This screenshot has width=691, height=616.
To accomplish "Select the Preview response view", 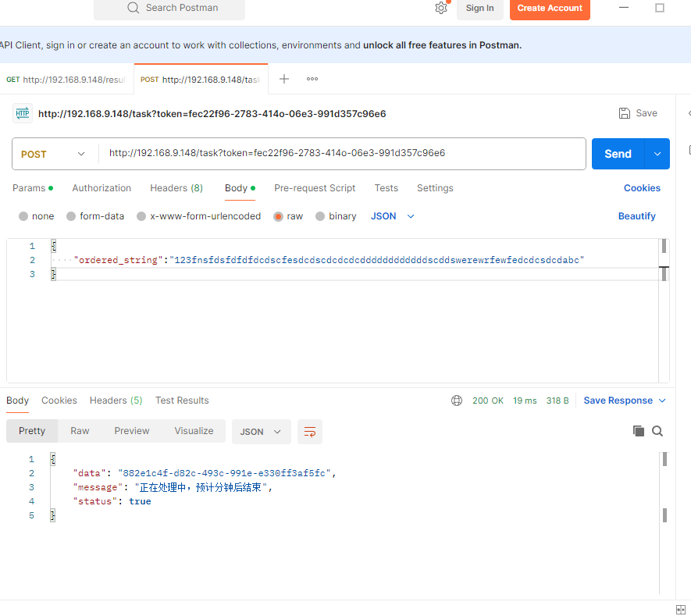I will click(x=132, y=431).
